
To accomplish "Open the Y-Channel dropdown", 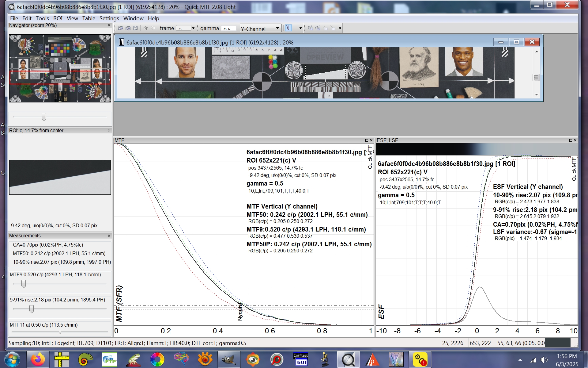I will [x=260, y=29].
